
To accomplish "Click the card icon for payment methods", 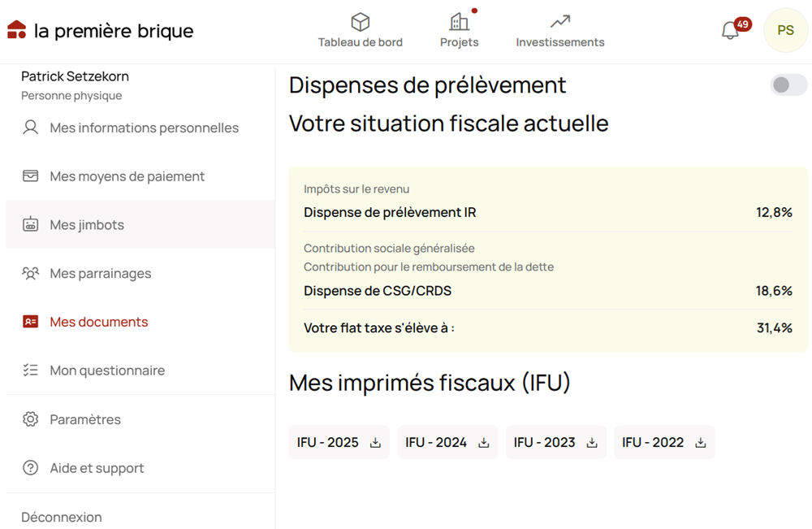I will (x=31, y=176).
